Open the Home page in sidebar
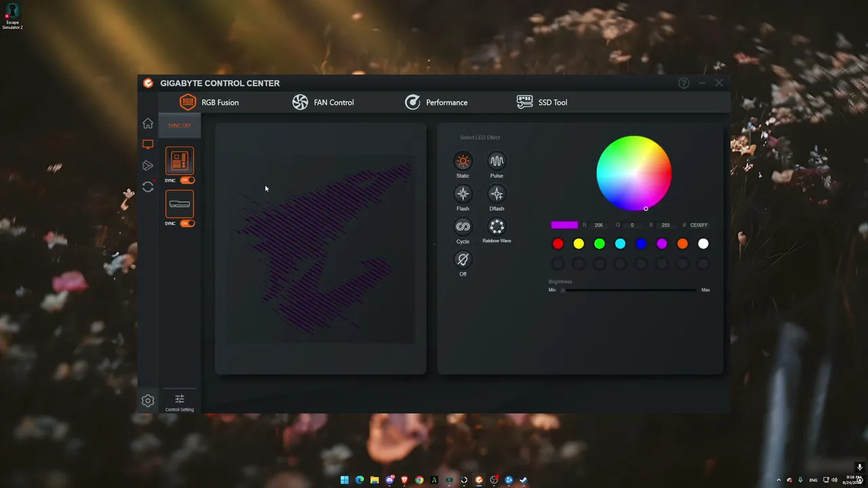 pyautogui.click(x=148, y=123)
